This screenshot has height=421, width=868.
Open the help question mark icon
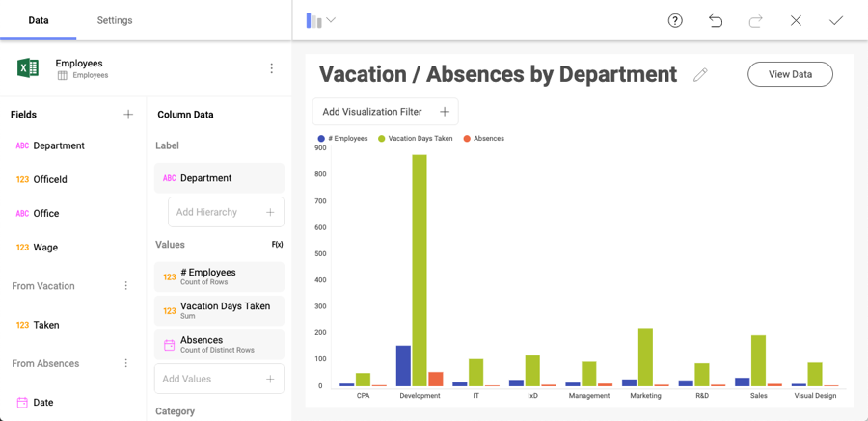[x=675, y=20]
